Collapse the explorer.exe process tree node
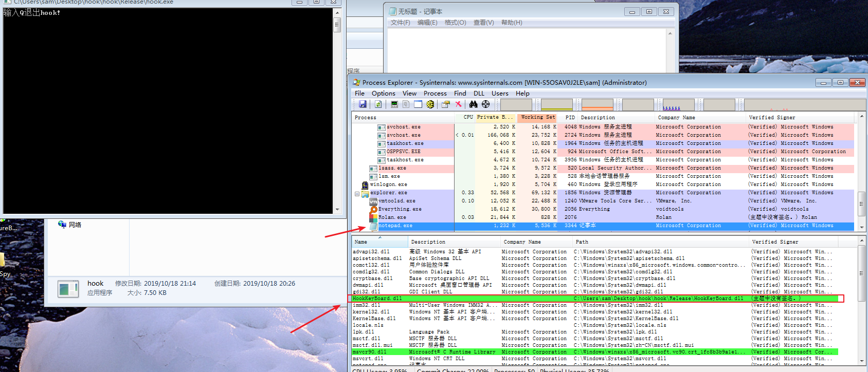This screenshot has width=868, height=372. click(357, 194)
